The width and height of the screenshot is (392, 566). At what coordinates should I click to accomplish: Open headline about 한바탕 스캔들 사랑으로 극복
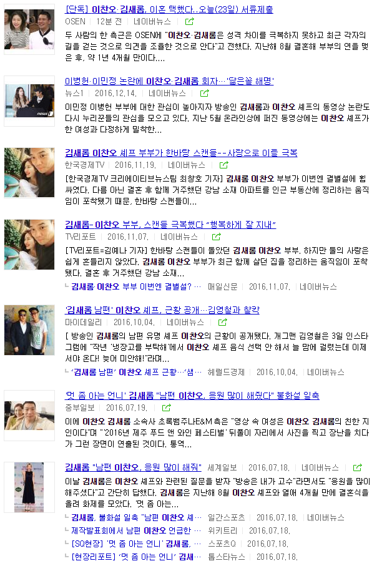pyautogui.click(x=181, y=153)
